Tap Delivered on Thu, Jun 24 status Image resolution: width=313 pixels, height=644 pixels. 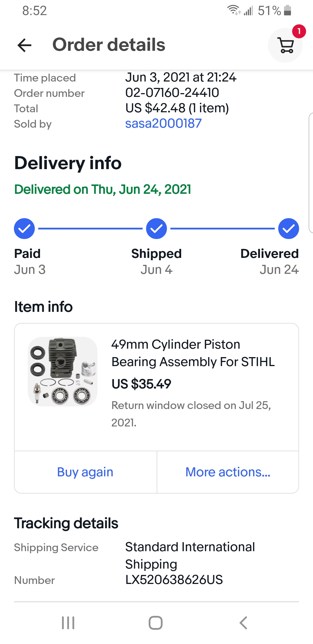point(103,189)
